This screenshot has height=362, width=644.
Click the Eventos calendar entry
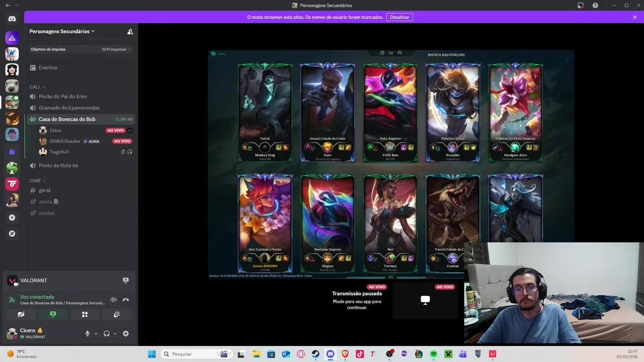click(81, 67)
